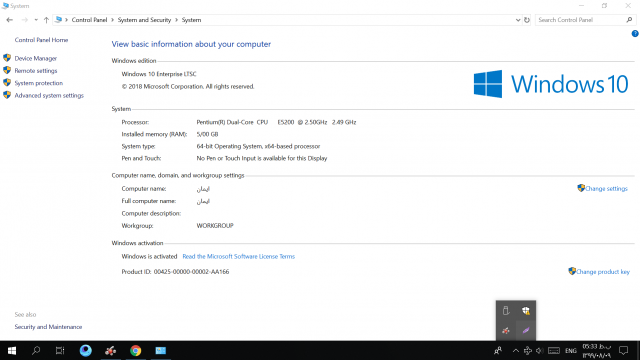Click the shield icon beside System protection

point(7,82)
